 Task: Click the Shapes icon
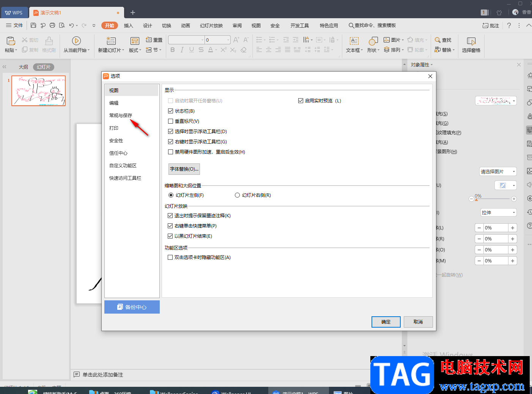pos(373,41)
